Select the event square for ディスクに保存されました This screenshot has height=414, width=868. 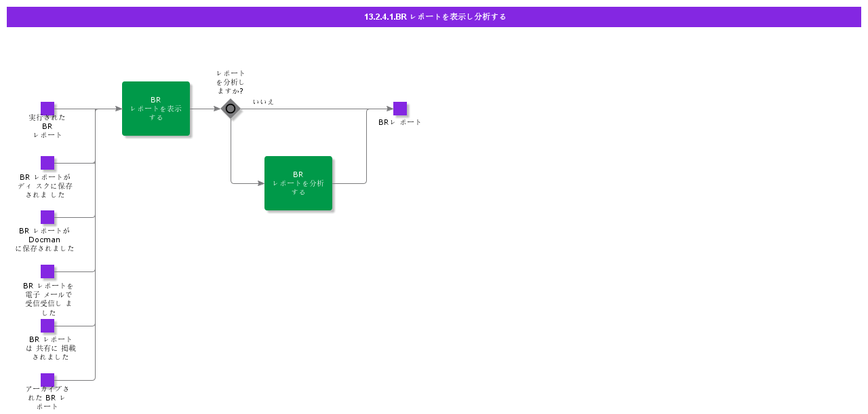point(47,163)
